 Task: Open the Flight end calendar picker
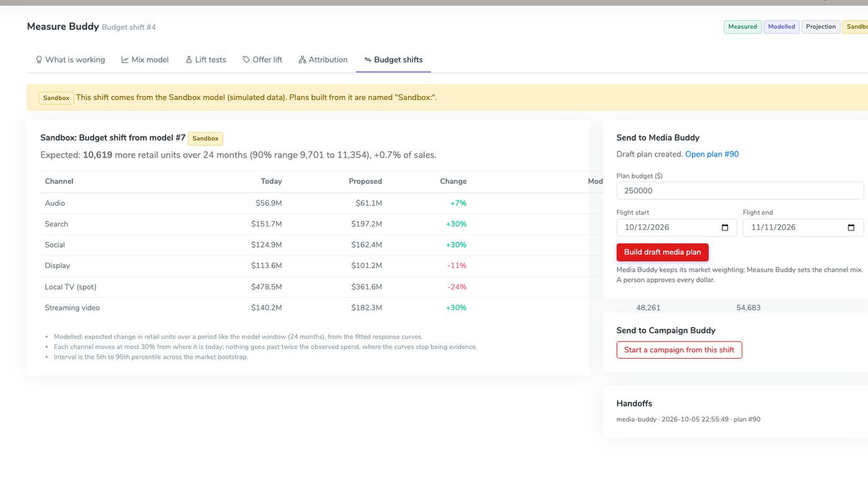[x=851, y=228]
